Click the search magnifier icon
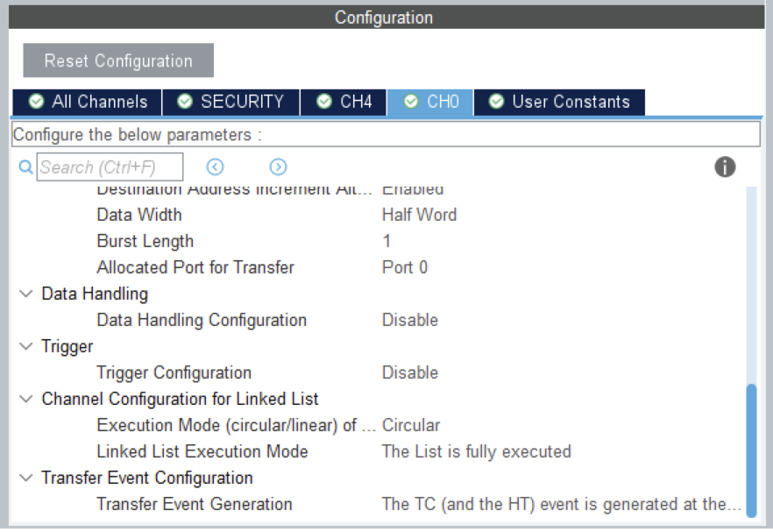This screenshot has width=773, height=532. [x=25, y=167]
